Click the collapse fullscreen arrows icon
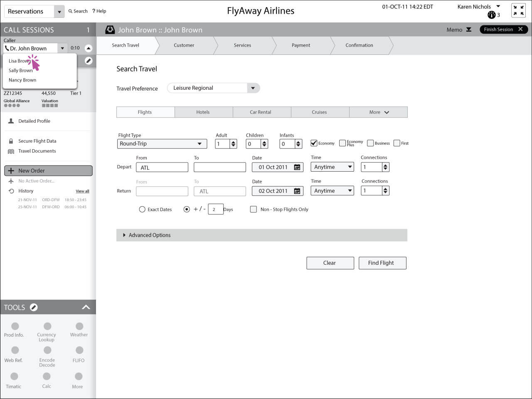This screenshot has height=399, width=532. 518,10
